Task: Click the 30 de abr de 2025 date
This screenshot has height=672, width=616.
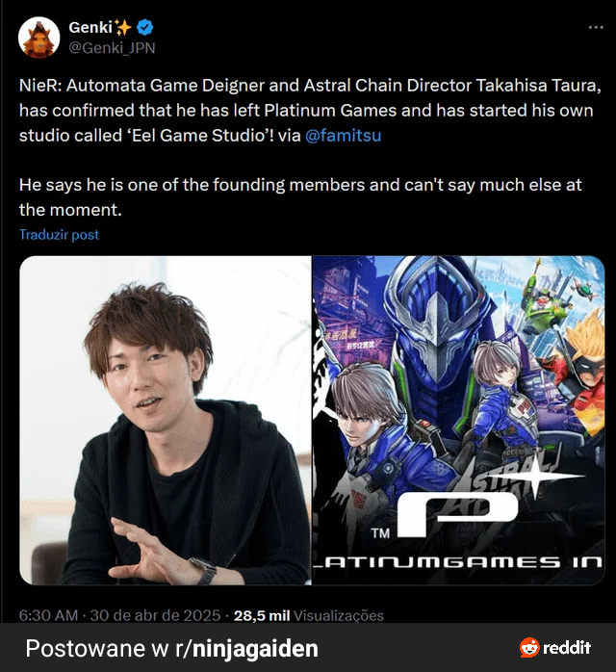Action: pos(155,615)
